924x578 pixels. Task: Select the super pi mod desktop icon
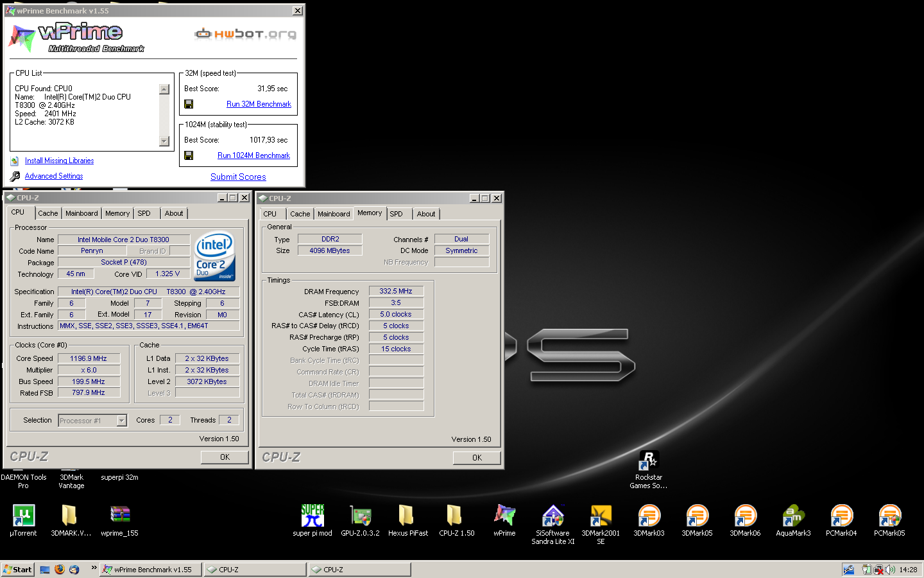[x=312, y=515]
